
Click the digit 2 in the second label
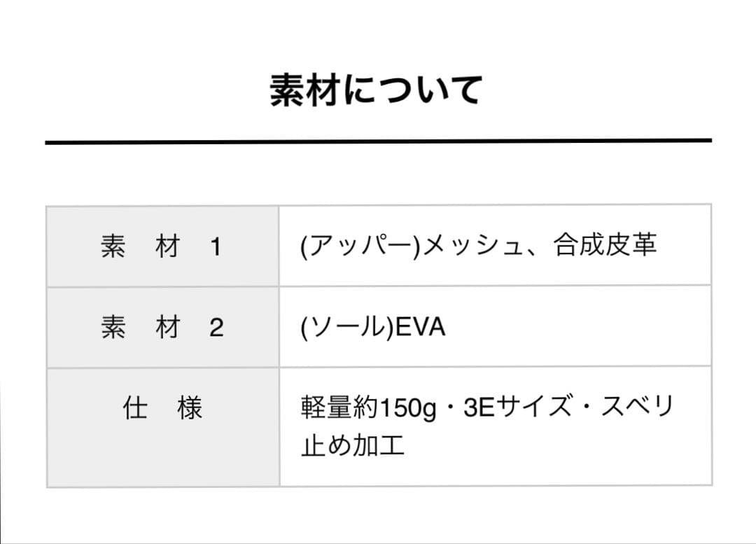coord(216,328)
